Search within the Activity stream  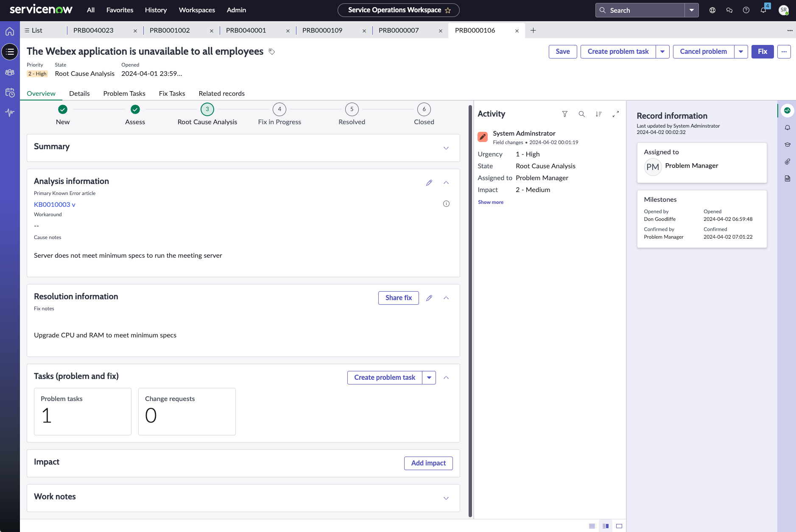pos(582,114)
